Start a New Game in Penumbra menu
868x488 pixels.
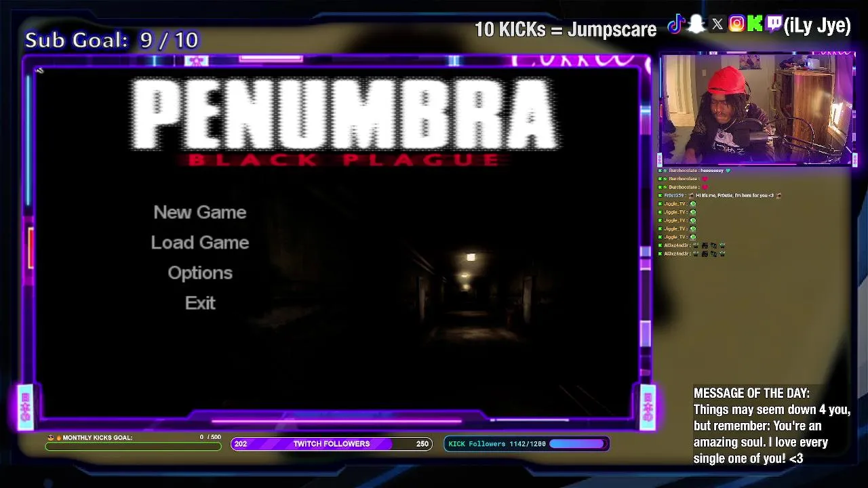pos(200,212)
